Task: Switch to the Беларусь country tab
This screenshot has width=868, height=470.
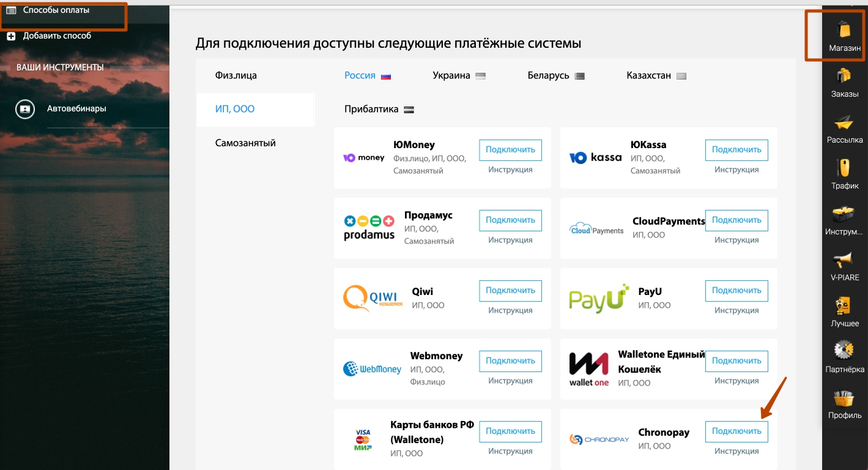Action: [548, 75]
